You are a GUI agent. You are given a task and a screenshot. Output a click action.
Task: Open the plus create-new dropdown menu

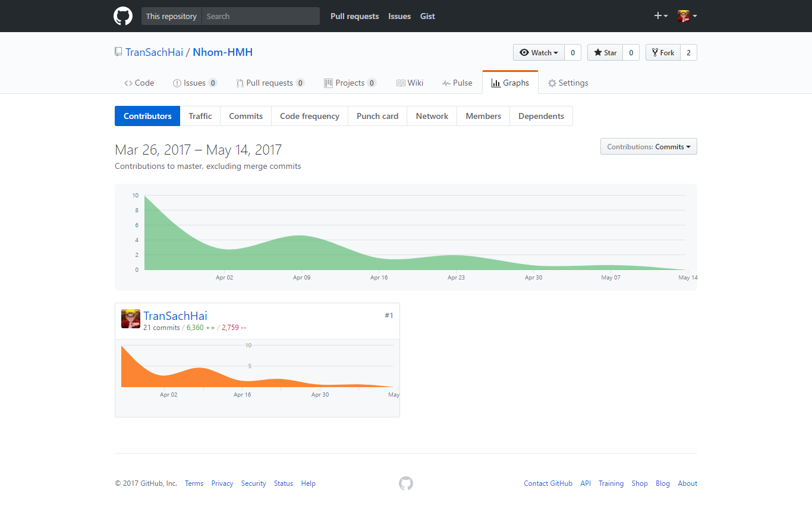[661, 16]
